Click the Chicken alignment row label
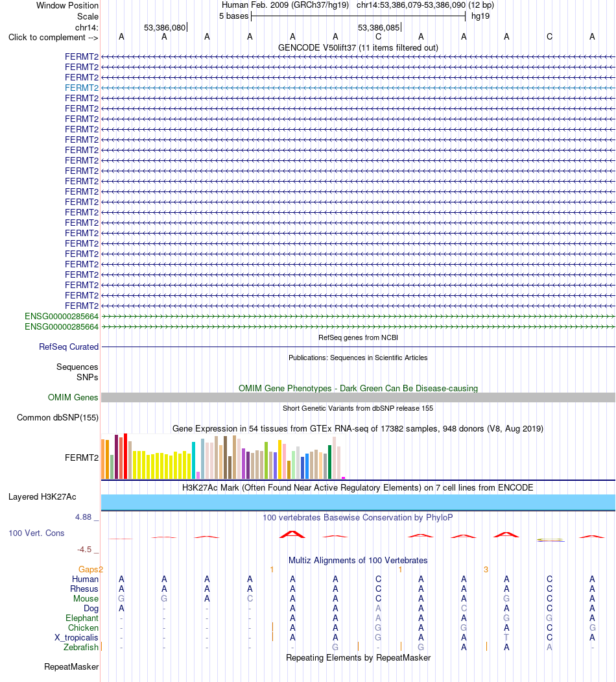Viewport: 616px width, 682px height. tap(83, 627)
